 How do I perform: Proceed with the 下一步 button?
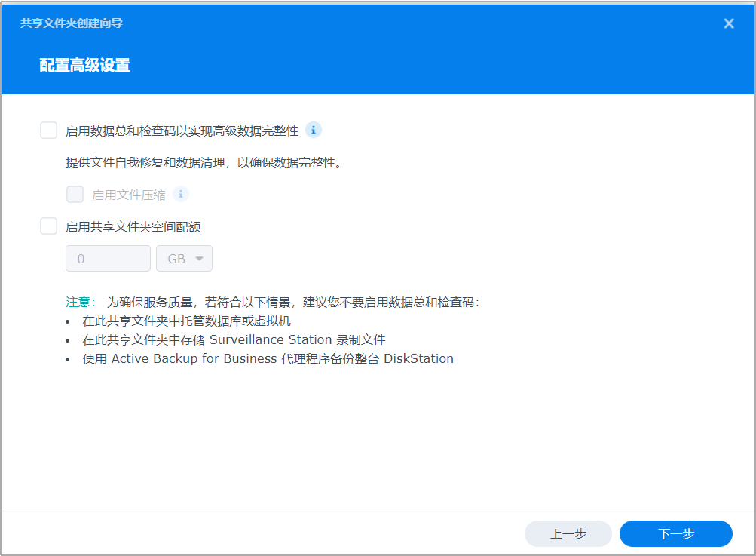(x=676, y=534)
